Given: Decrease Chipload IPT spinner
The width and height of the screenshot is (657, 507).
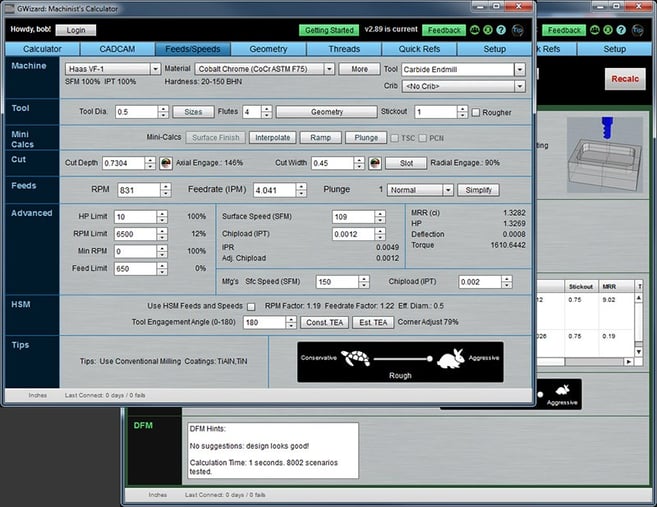Looking at the screenshot, I should (x=380, y=237).
